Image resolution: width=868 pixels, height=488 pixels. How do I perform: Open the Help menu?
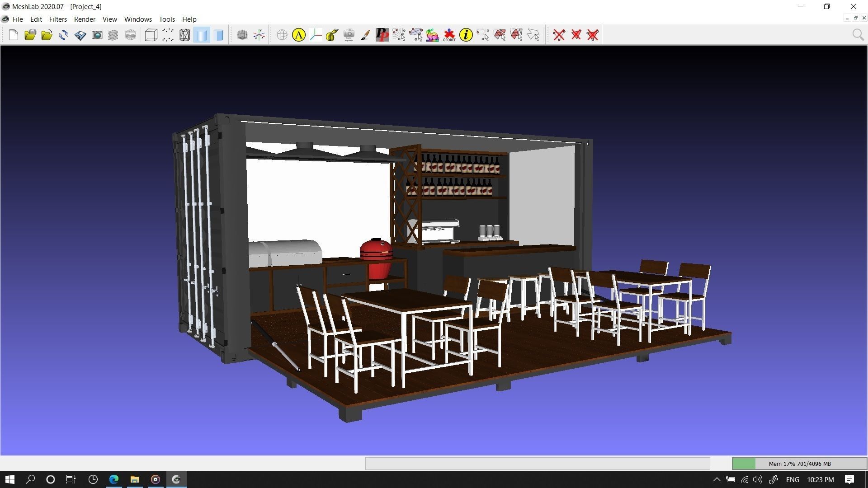pyautogui.click(x=189, y=19)
